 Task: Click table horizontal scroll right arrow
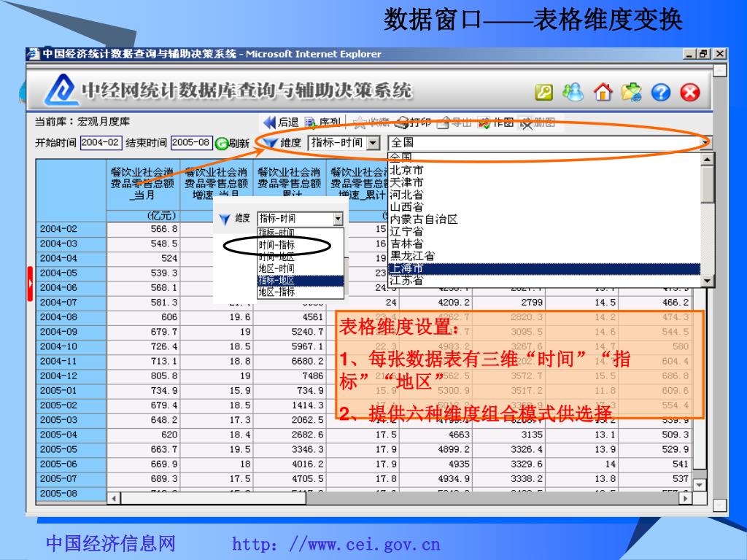[685, 499]
